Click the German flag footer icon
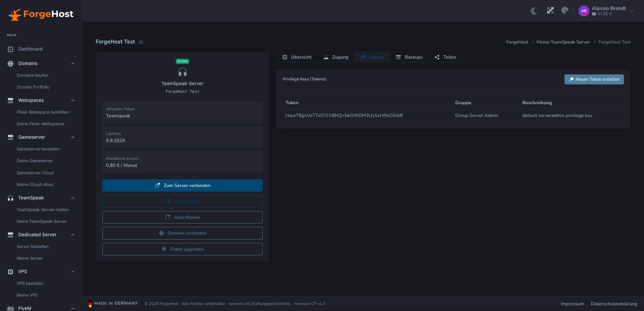This screenshot has width=644, height=311. 90,304
